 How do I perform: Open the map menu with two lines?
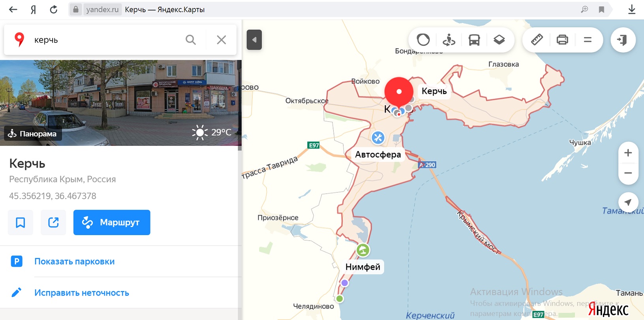(x=588, y=40)
